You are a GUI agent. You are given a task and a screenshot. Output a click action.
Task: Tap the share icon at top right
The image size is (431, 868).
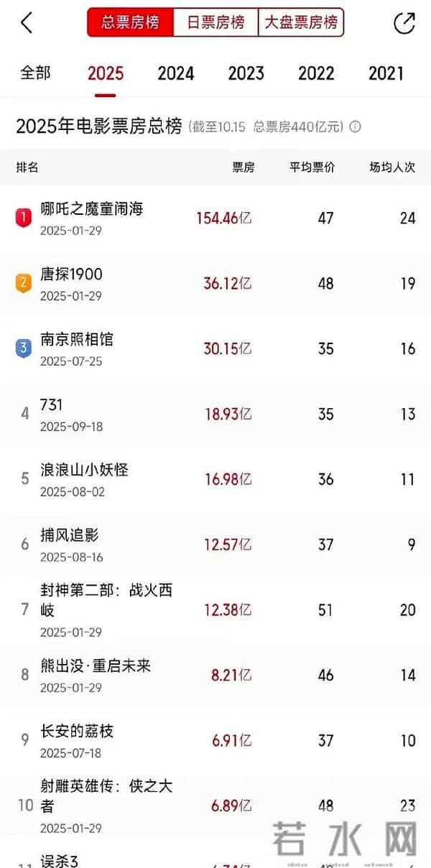(405, 22)
